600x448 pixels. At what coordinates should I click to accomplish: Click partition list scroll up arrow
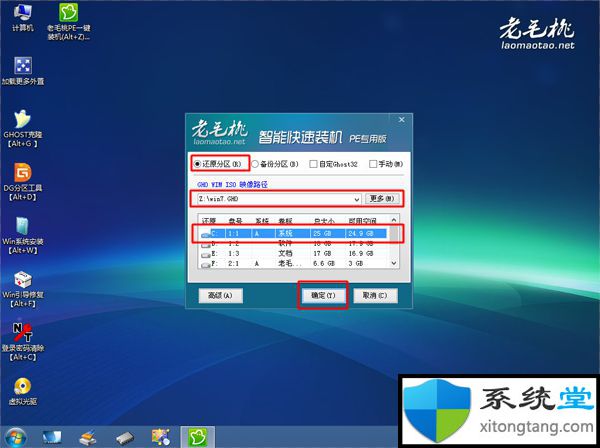click(x=394, y=220)
